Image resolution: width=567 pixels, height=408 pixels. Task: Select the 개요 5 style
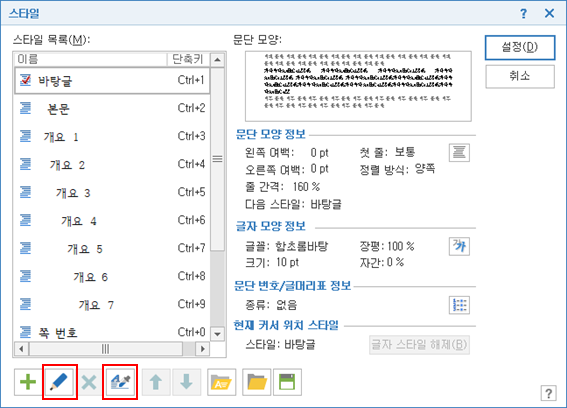pyautogui.click(x=112, y=248)
